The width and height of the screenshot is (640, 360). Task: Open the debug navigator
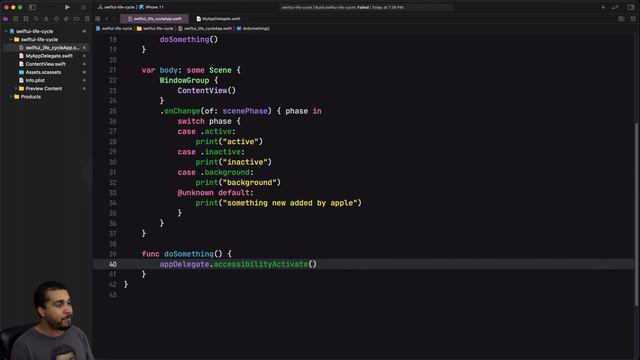click(x=66, y=19)
